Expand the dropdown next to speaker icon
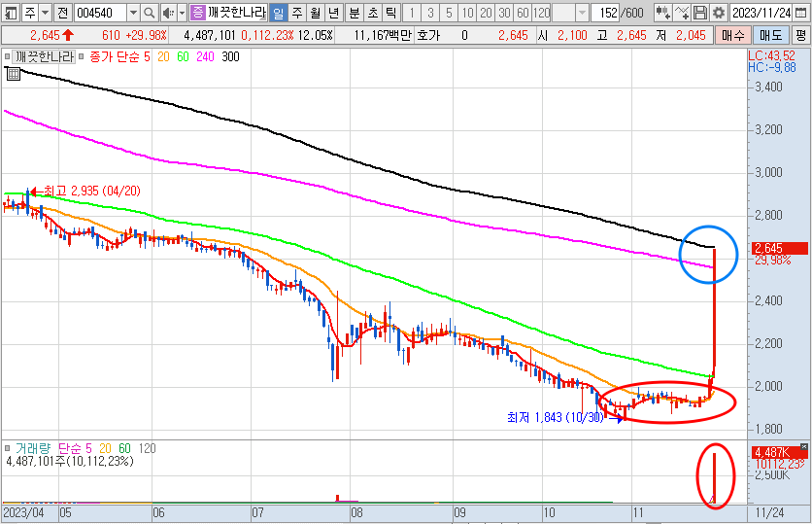Image resolution: width=812 pixels, height=524 pixels. click(x=183, y=13)
